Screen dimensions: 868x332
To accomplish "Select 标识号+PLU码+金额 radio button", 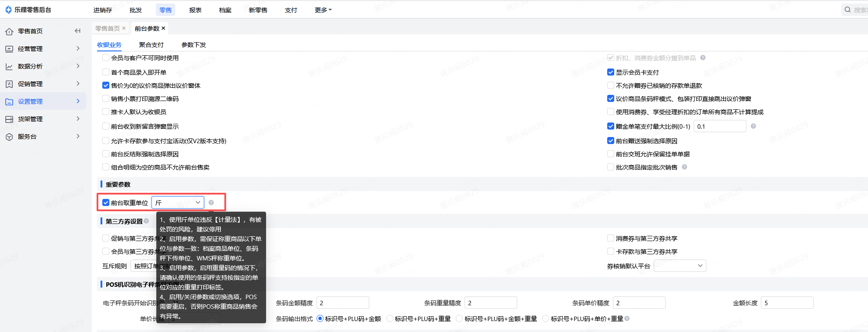I will click(x=320, y=318).
